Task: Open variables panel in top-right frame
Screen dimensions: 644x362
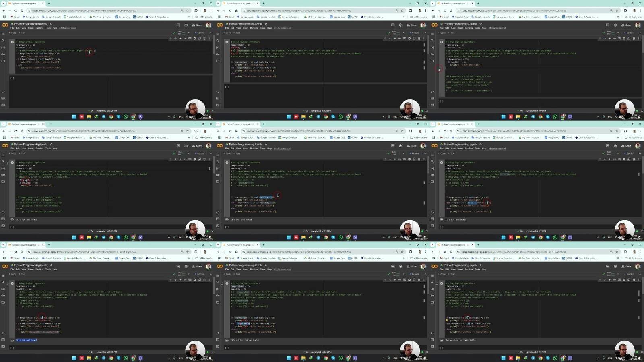Action: coord(432,48)
